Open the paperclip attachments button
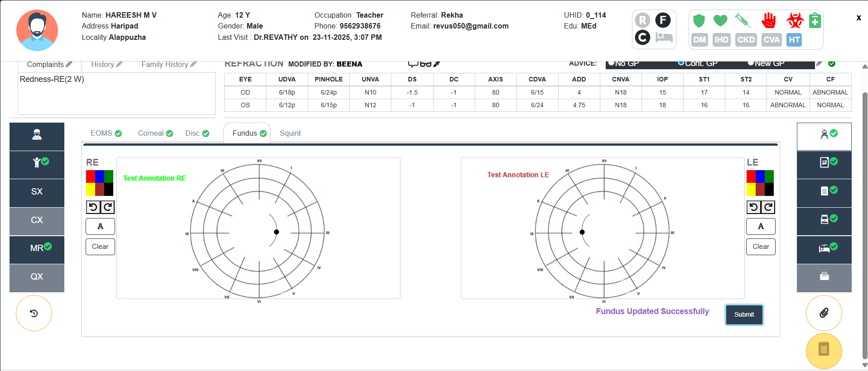The image size is (868, 371). (824, 313)
